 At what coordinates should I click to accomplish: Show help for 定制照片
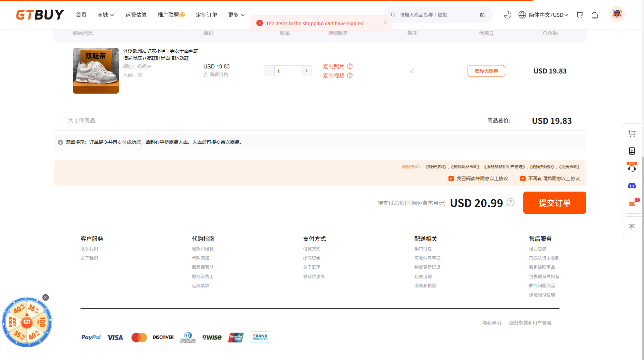350,66
